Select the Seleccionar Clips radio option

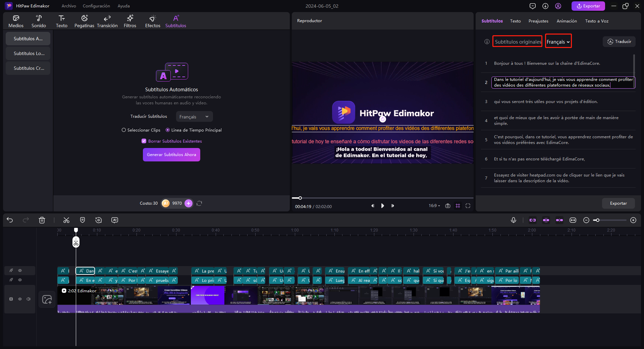coord(141,130)
